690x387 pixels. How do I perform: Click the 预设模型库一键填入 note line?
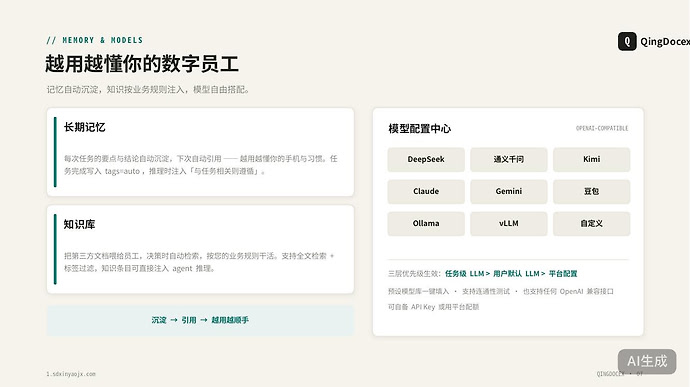tap(501, 291)
